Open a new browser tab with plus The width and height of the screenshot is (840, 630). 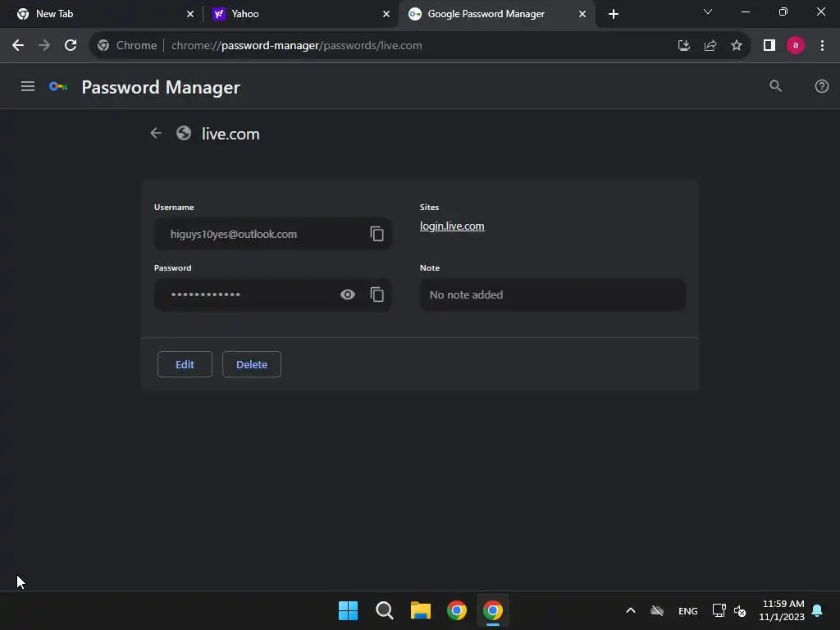coord(614,14)
